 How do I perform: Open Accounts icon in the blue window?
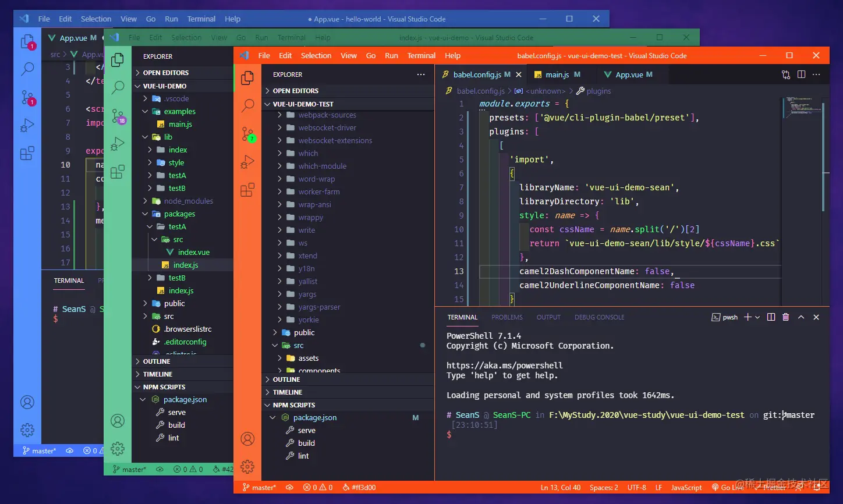[x=27, y=402]
